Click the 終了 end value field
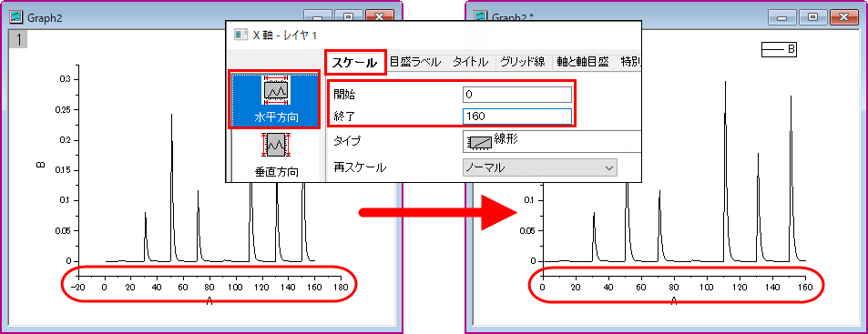This screenshot has height=334, width=868. pyautogui.click(x=517, y=116)
